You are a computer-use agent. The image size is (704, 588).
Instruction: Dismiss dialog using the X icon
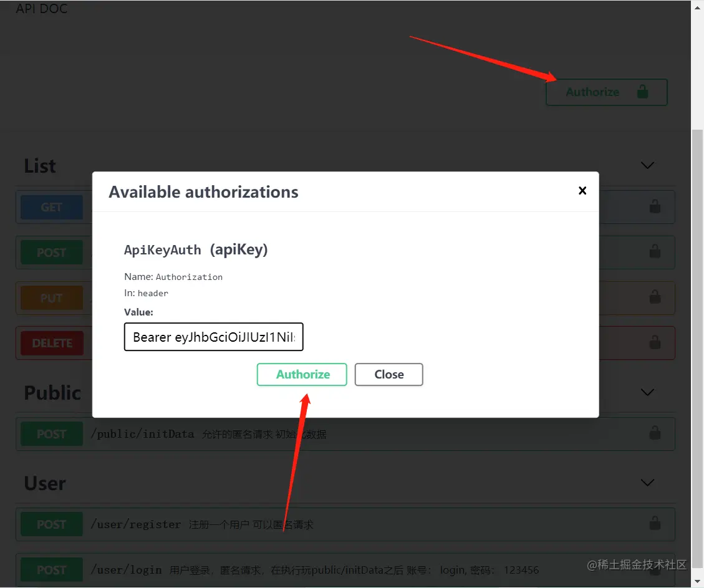pos(582,191)
